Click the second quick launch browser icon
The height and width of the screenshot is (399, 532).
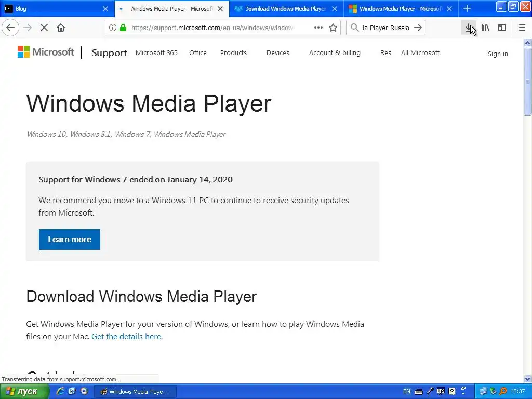coord(72,392)
